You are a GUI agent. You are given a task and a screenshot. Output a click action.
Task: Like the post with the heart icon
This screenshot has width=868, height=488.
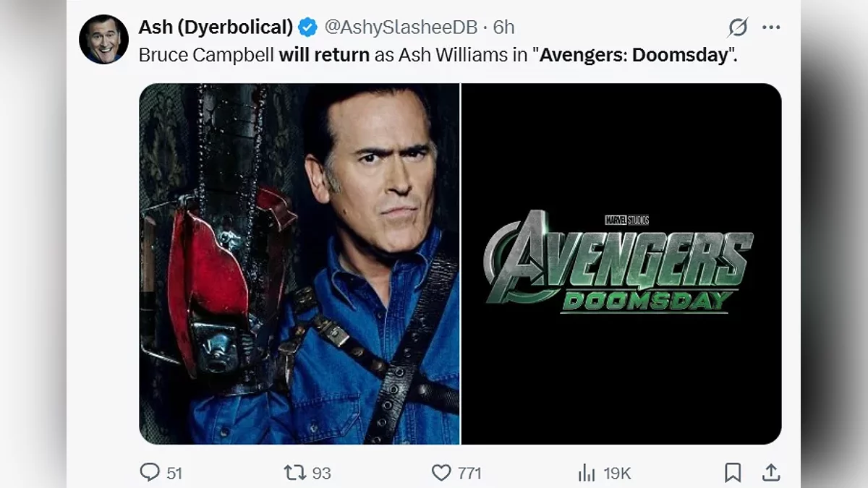[x=441, y=473]
